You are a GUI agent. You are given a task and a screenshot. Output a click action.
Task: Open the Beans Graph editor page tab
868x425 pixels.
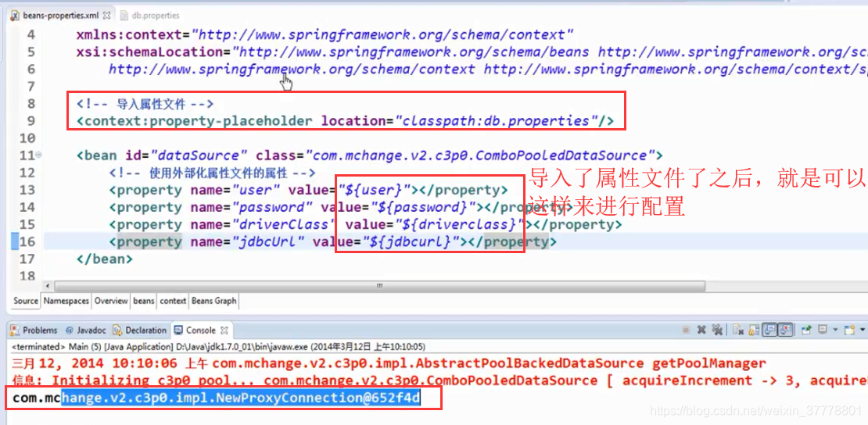[213, 301]
